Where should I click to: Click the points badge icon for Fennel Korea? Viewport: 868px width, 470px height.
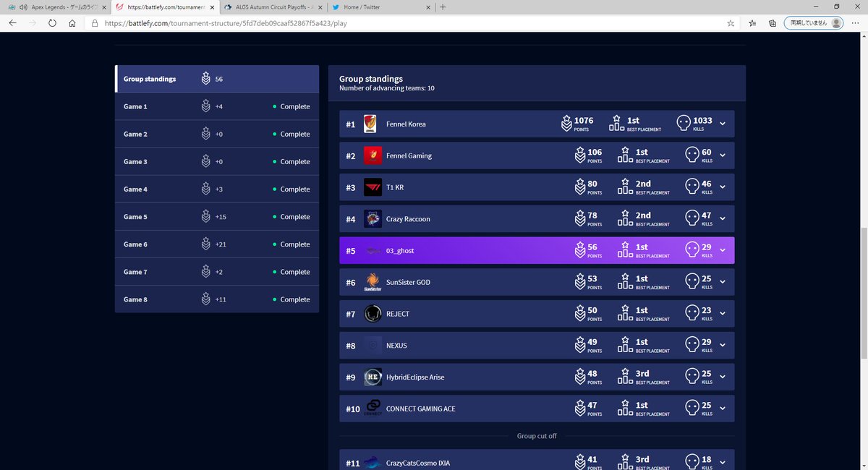pos(566,124)
